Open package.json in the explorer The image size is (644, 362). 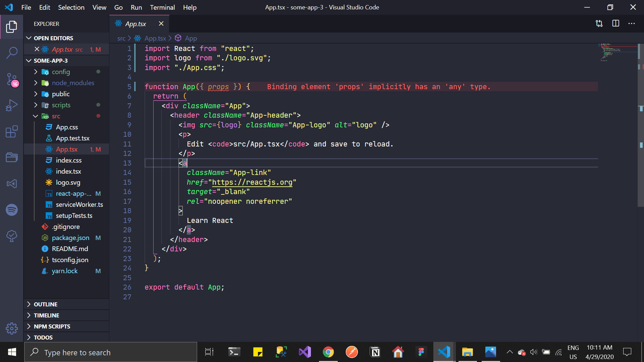(70, 238)
